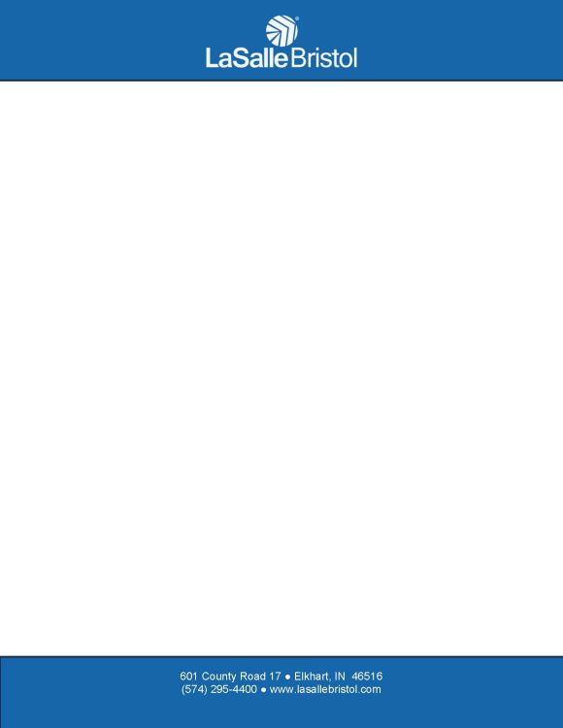Click the dark line below the header
This screenshot has height=728, width=563.
pos(281,81)
